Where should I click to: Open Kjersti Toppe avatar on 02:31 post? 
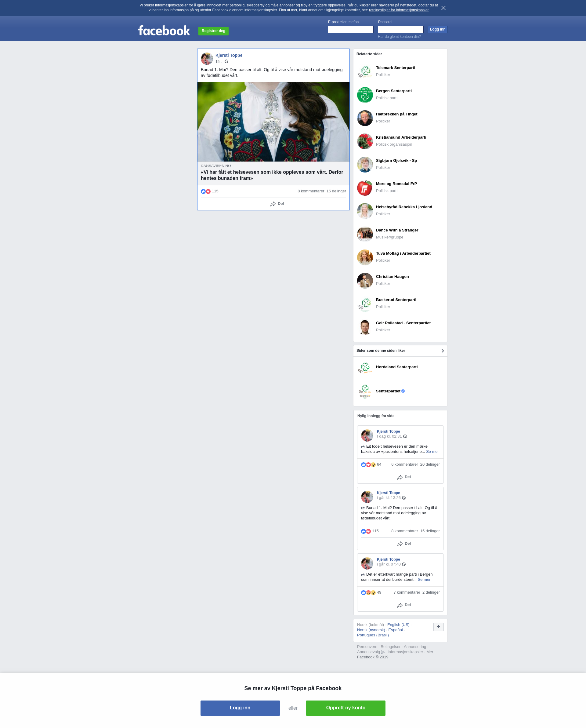pyautogui.click(x=367, y=435)
